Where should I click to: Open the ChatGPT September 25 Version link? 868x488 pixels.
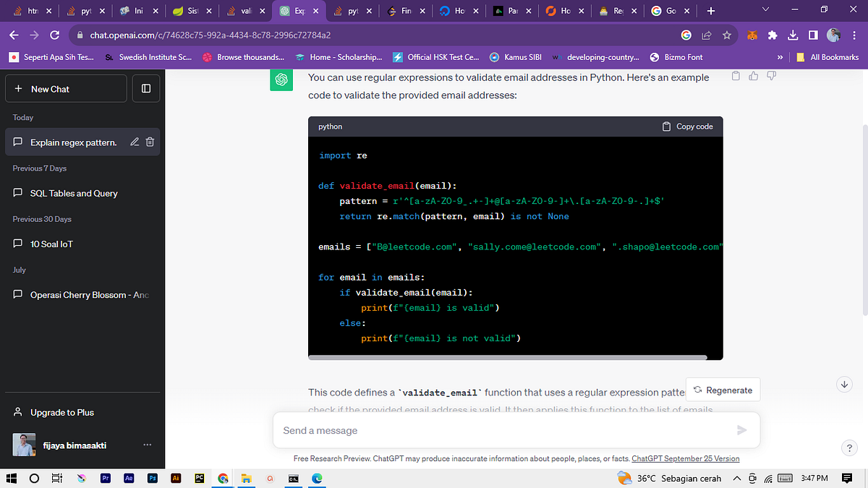point(685,458)
